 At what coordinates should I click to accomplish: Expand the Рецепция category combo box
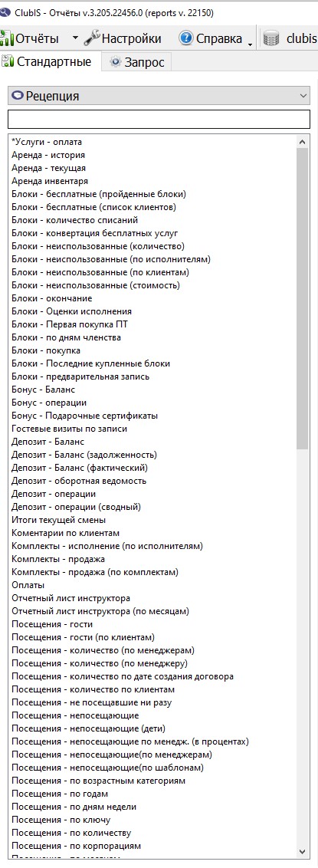coord(159,96)
